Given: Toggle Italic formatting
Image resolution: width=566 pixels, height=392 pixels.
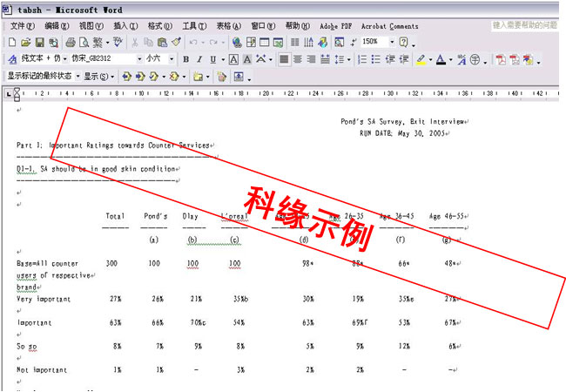Looking at the screenshot, I should 199,59.
